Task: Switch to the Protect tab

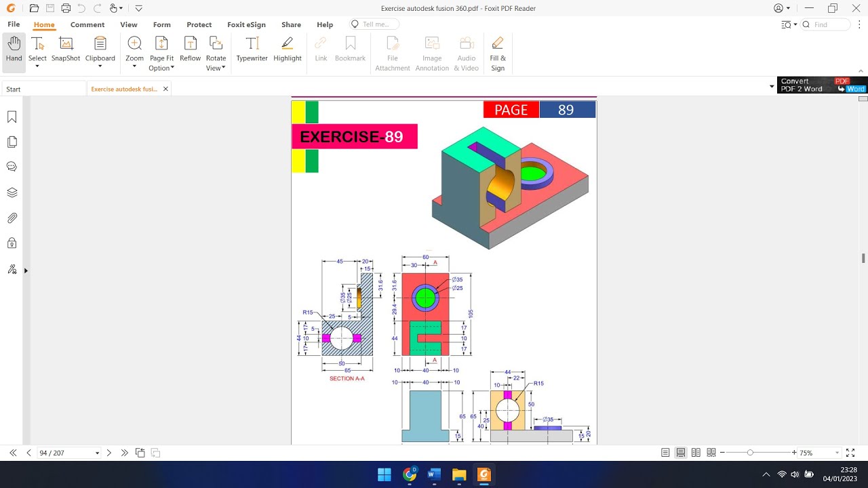Action: tap(199, 24)
